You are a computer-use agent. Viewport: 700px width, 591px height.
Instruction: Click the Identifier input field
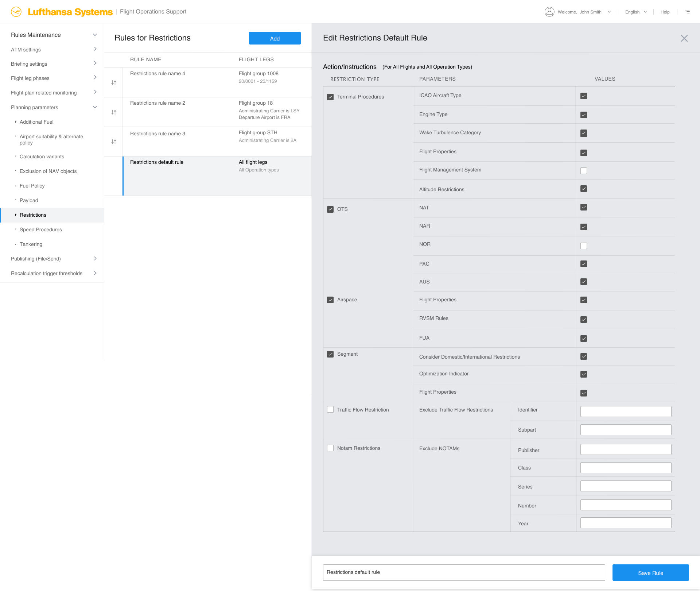(x=626, y=412)
